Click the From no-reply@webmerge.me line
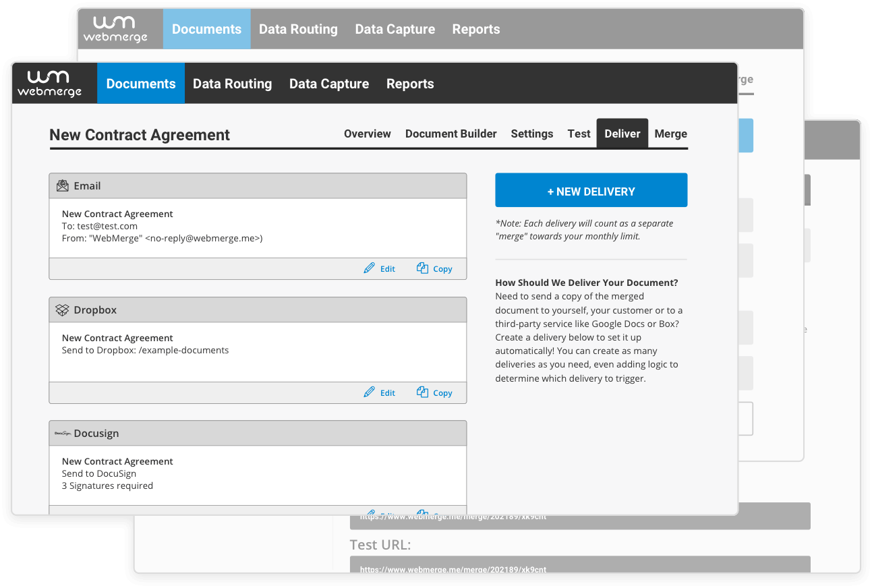This screenshot has width=872, height=588. [x=163, y=238]
